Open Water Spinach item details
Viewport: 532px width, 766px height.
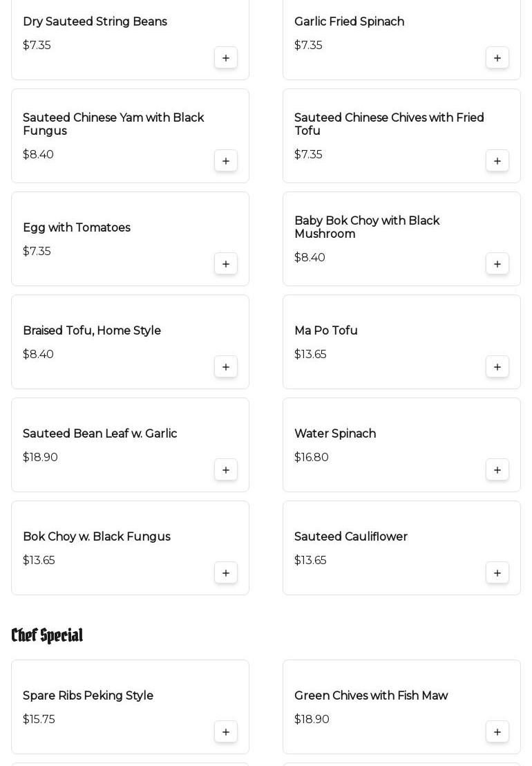click(x=335, y=434)
